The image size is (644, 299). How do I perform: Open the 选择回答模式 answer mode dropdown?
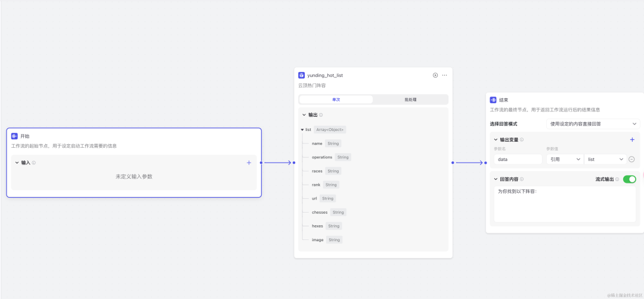(593, 124)
